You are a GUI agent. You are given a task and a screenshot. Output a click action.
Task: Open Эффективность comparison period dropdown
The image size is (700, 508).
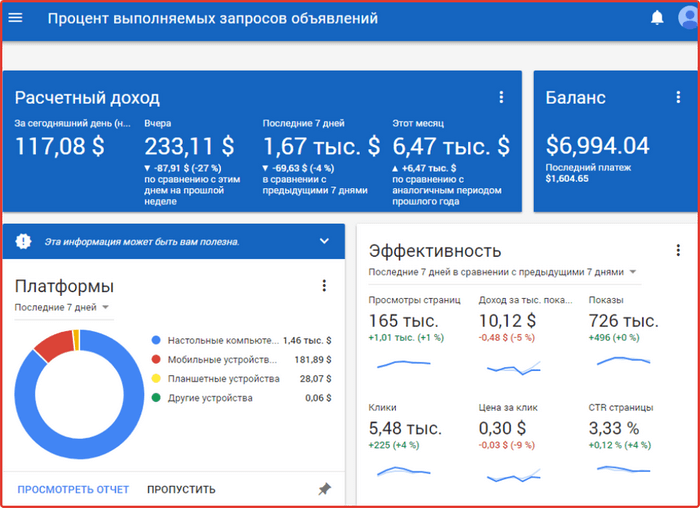tap(502, 272)
